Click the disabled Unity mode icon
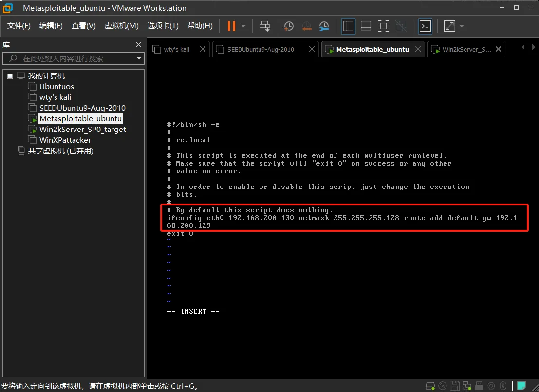539x392 pixels. (401, 26)
